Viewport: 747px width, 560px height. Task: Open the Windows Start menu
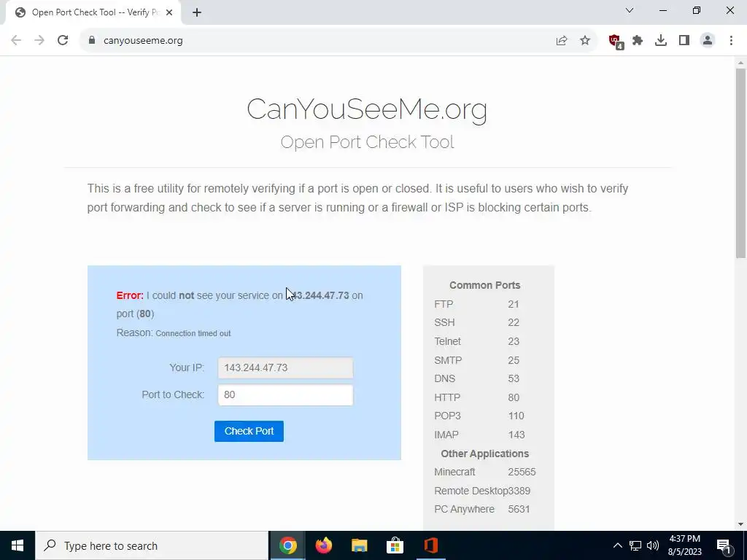coord(18,545)
